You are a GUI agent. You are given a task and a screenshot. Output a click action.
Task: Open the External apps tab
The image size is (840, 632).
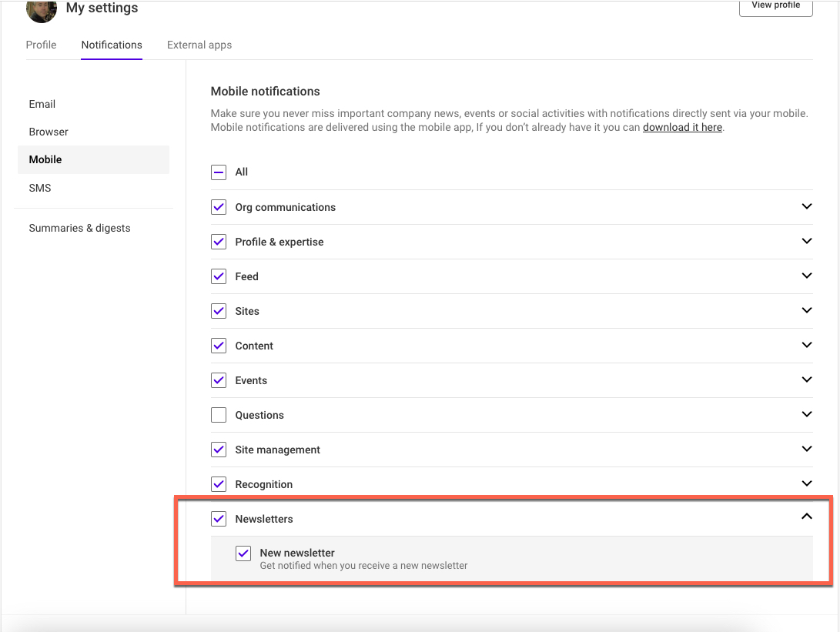pyautogui.click(x=199, y=45)
